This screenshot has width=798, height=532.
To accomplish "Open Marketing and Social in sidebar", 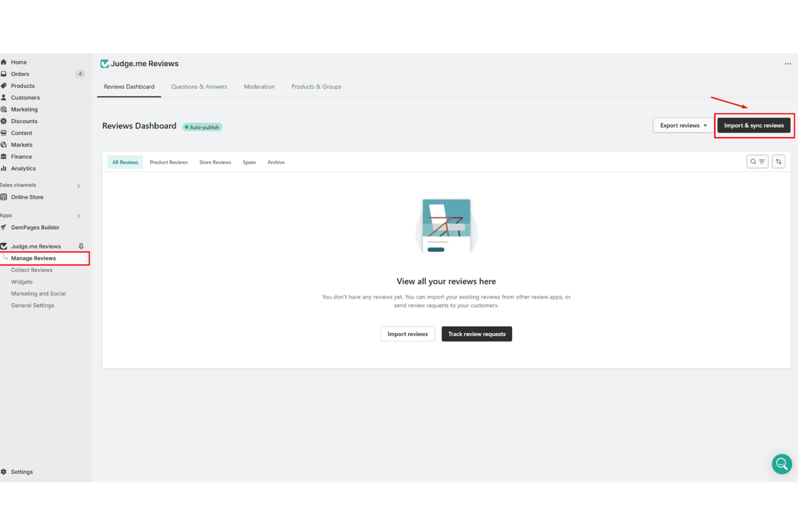I will 38,294.
